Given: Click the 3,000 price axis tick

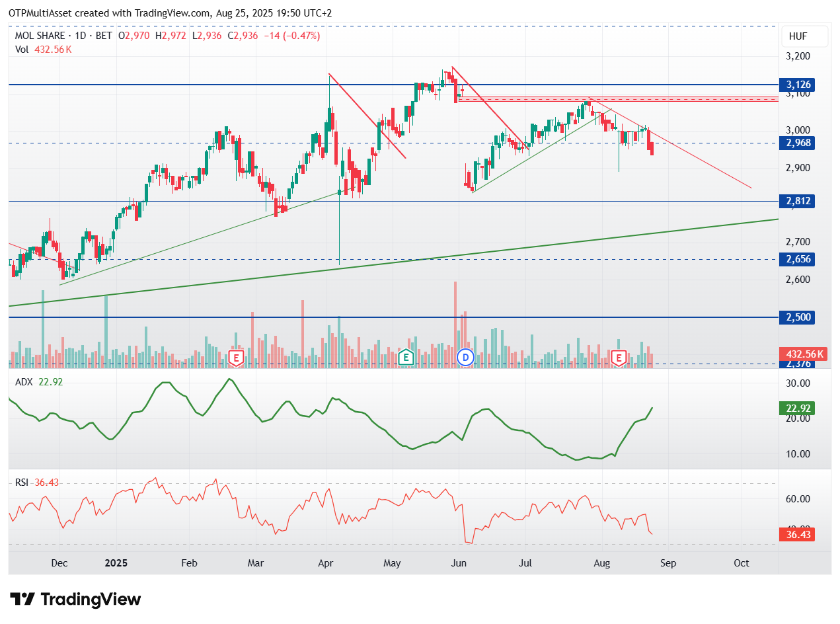Looking at the screenshot, I should 796,130.
